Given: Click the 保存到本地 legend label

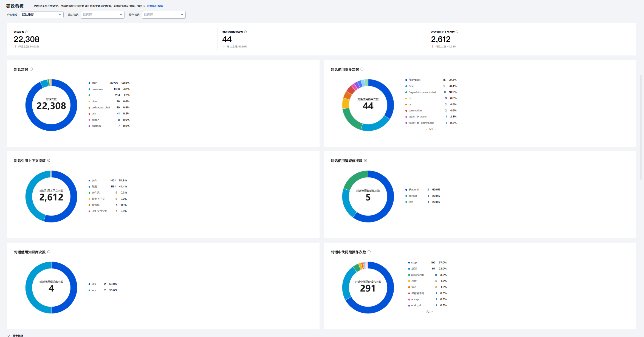Looking at the screenshot, I should (418, 293).
